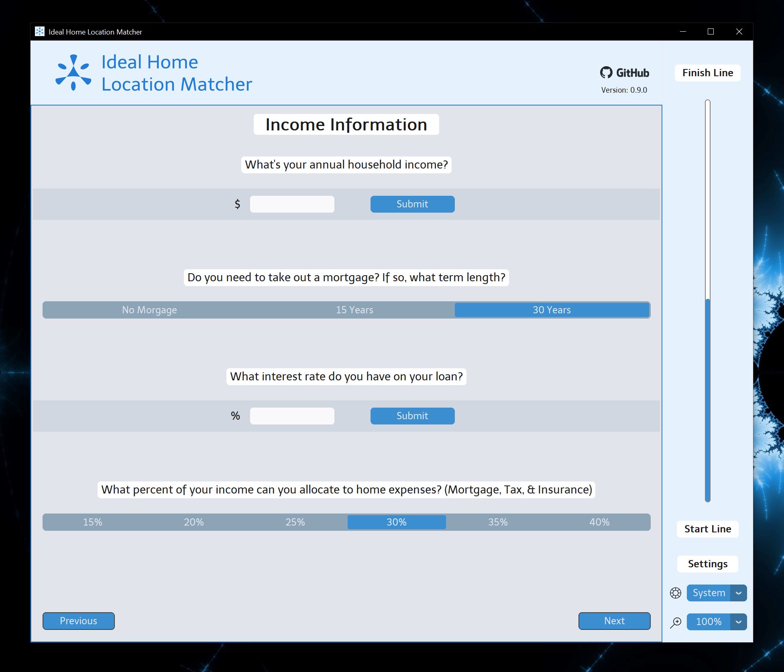Click the interest rate input field
The width and height of the screenshot is (784, 672).
(292, 416)
